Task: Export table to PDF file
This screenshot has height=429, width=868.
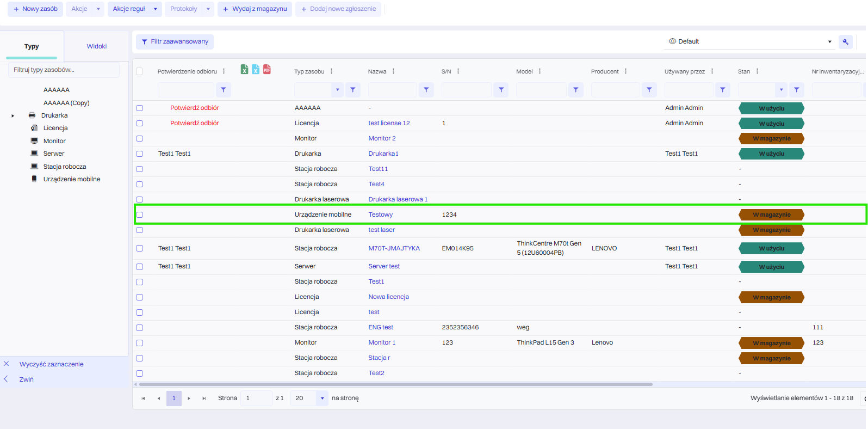Action: point(266,69)
